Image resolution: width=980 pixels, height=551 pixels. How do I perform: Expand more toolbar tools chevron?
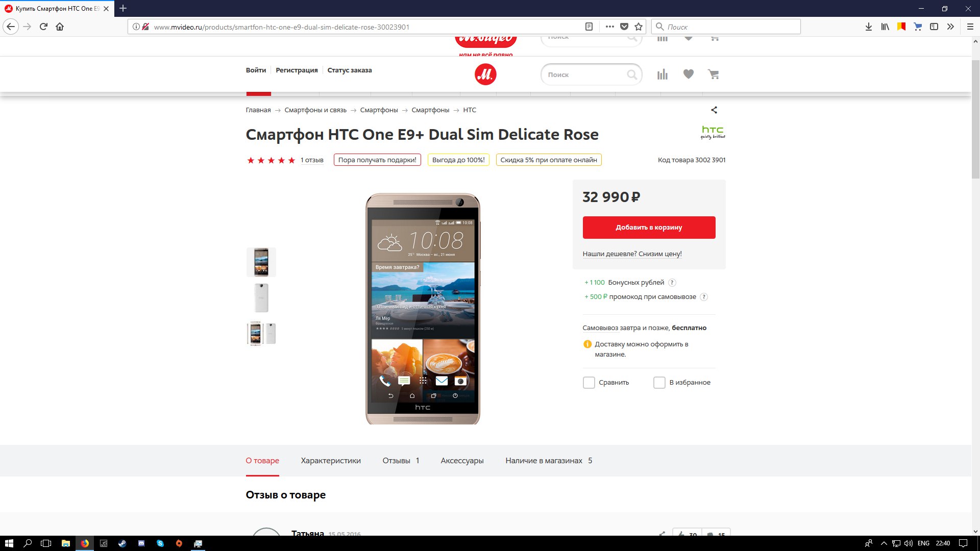tap(950, 27)
